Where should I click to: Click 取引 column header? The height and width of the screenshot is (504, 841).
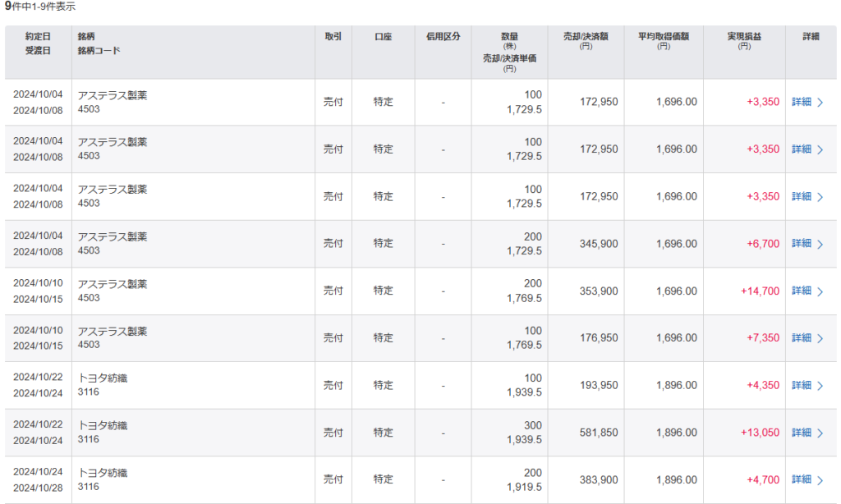(333, 36)
